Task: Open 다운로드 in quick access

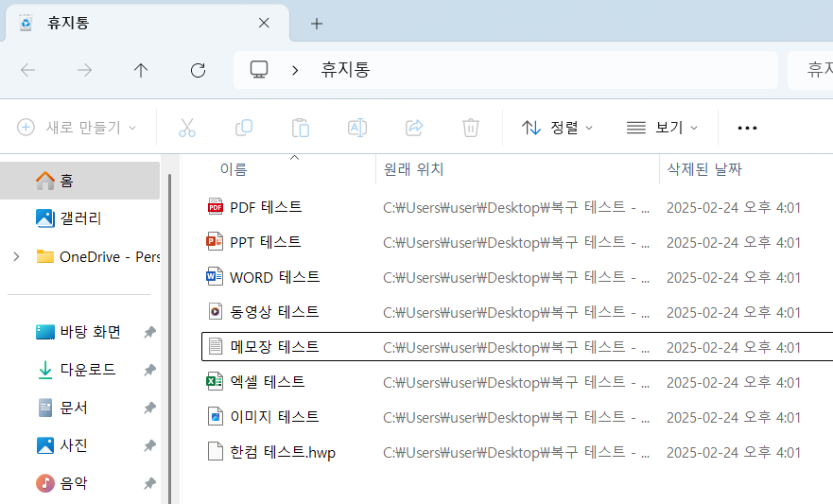Action: point(79,370)
